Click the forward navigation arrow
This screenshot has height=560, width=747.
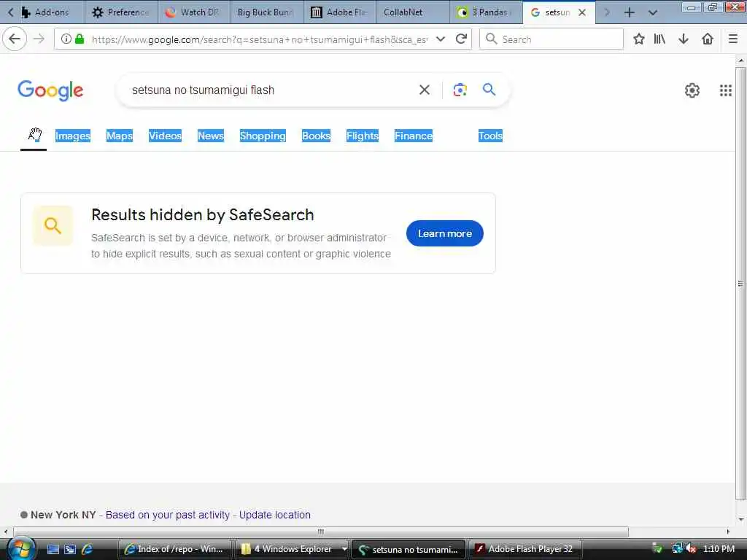(x=39, y=39)
